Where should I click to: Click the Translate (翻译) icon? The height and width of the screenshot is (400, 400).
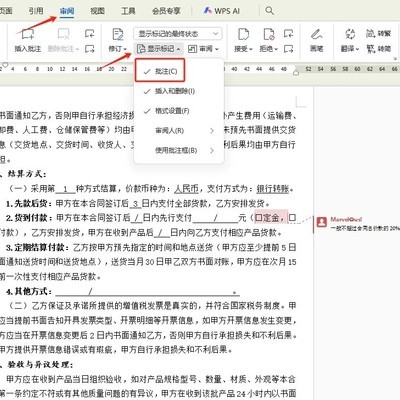click(350, 34)
